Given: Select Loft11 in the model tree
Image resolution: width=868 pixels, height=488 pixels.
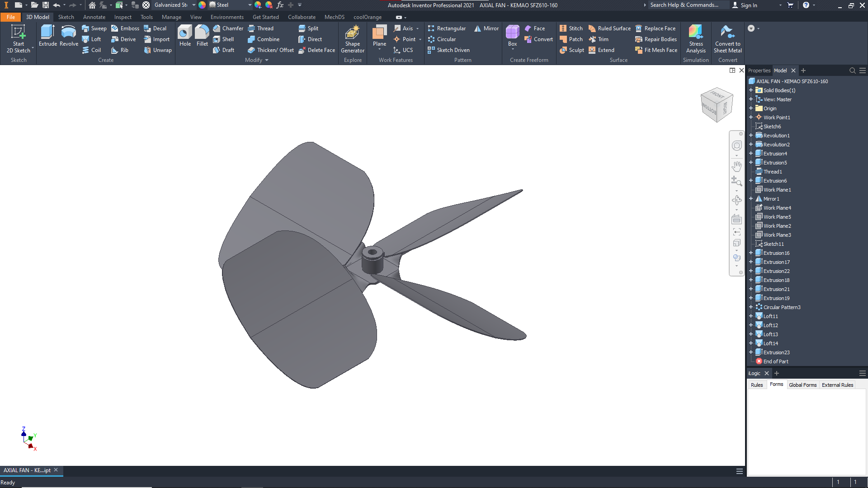Looking at the screenshot, I should click(770, 316).
